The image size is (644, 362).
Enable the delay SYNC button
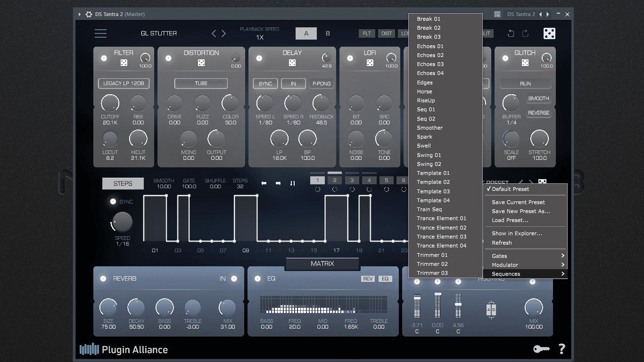(265, 83)
